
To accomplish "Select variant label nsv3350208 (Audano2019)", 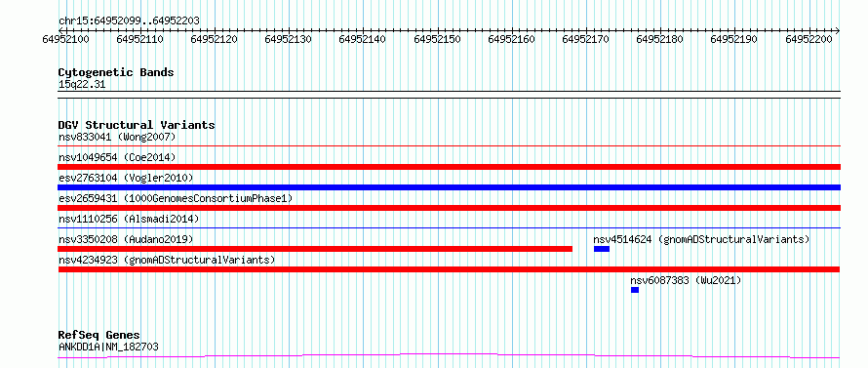I will point(126,239).
